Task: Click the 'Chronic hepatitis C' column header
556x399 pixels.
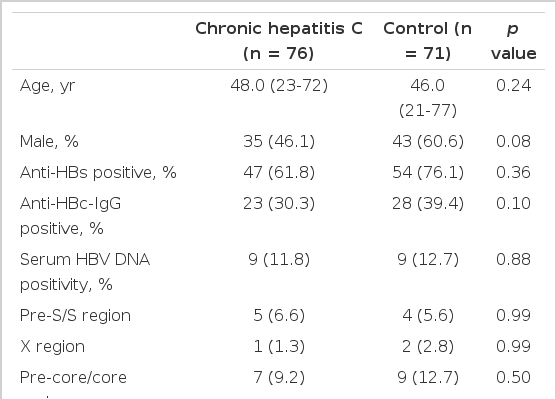Action: point(279,41)
